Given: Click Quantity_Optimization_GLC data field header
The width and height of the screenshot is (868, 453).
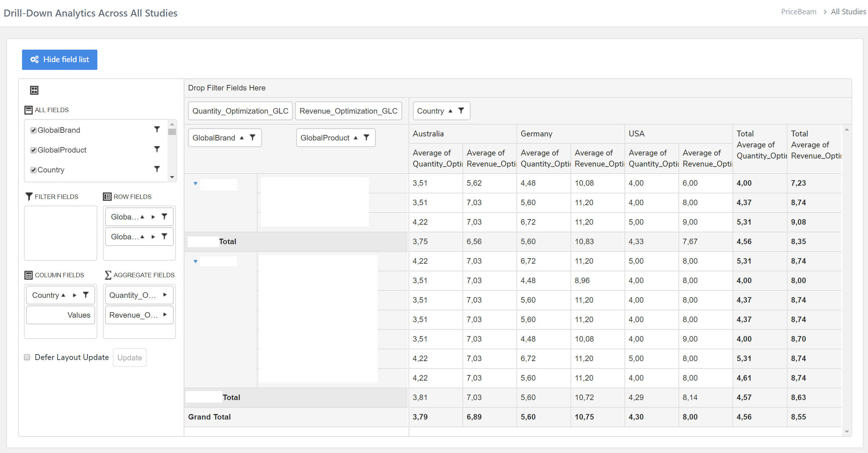Looking at the screenshot, I should [240, 111].
